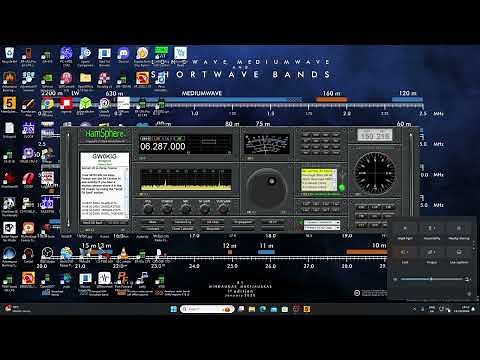
Task: Click the quick settings volume slider
Action: (x=431, y=279)
